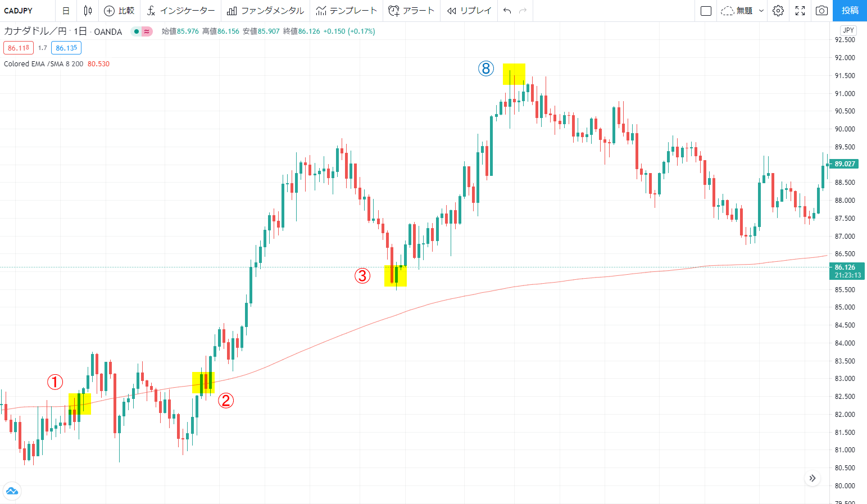Image resolution: width=867 pixels, height=504 pixels.
Task: Open chart settings gear icon
Action: click(778, 11)
